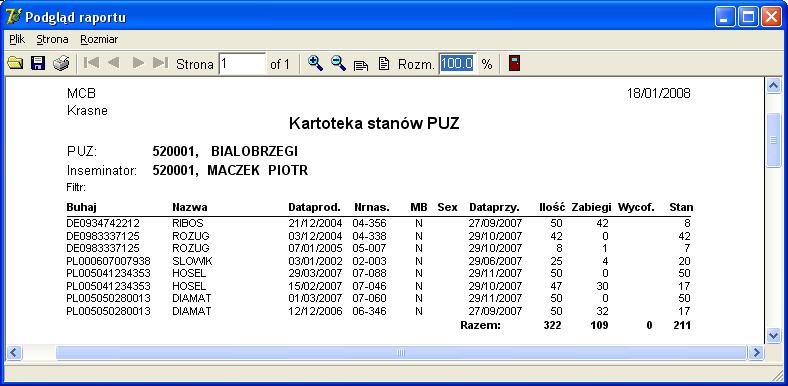Image resolution: width=788 pixels, height=386 pixels.
Task: Click semen number '07-088'
Action: click(x=370, y=273)
